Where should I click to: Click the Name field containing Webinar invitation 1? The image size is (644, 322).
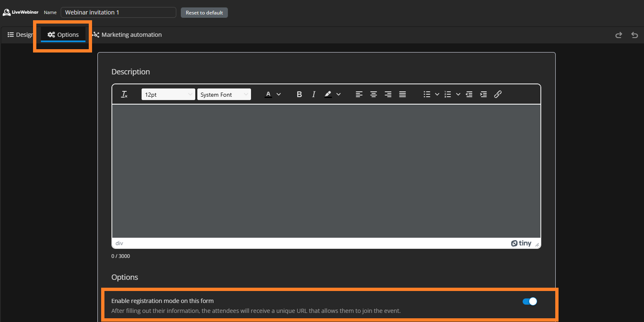(118, 12)
